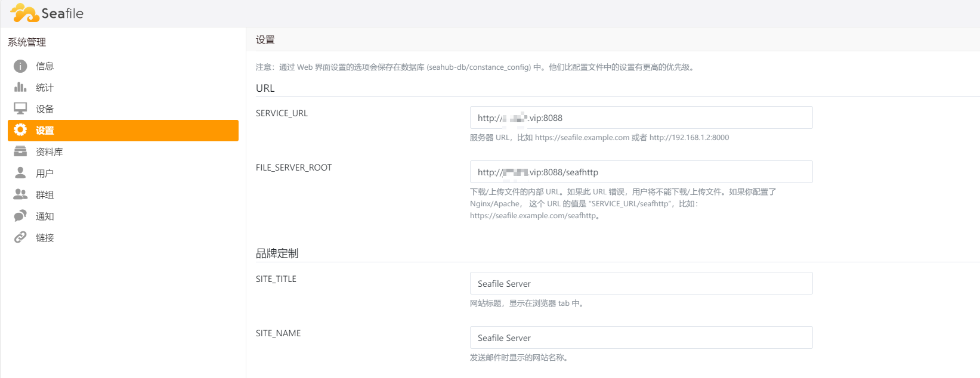Focus the FILE_SERVER_ROOT input field
Image resolution: width=980 pixels, height=378 pixels.
pos(641,172)
